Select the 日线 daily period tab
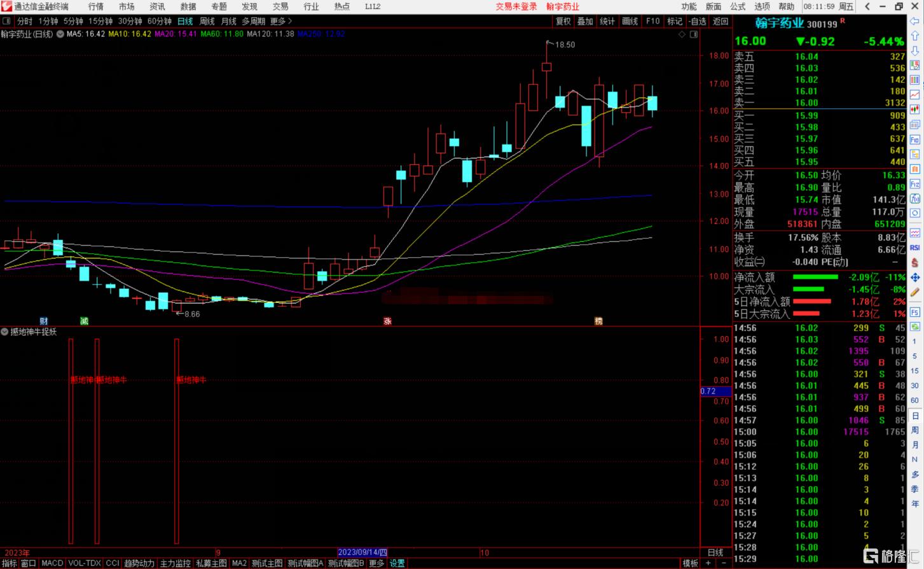Image resolution: width=924 pixels, height=569 pixels. (x=185, y=21)
